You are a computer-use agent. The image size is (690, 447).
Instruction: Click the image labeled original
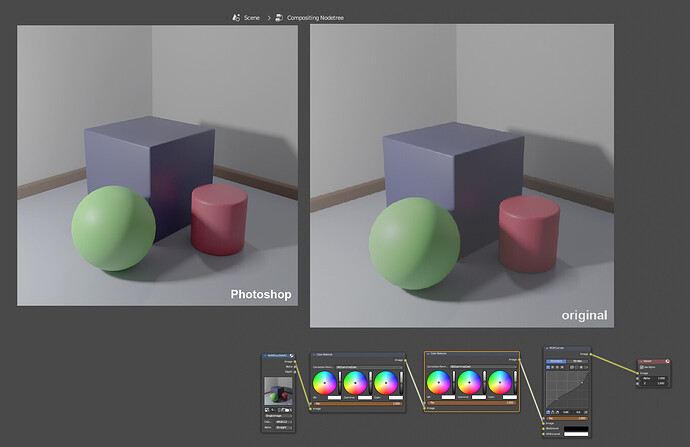(x=462, y=176)
